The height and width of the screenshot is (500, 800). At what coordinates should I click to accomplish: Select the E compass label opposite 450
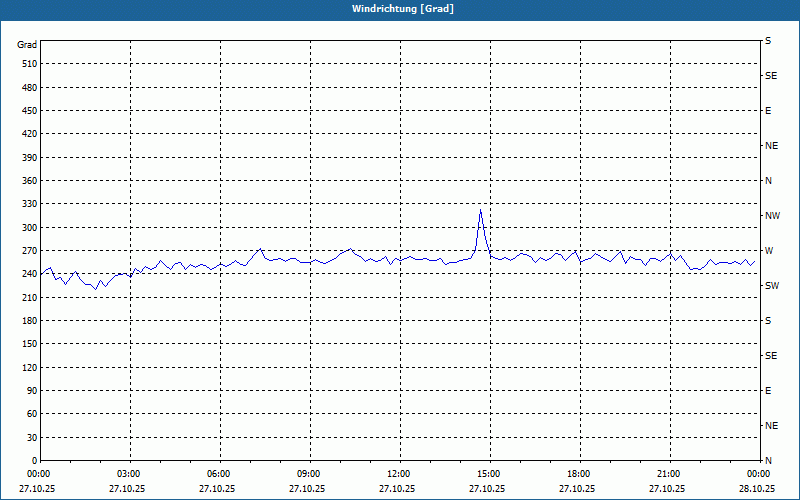pyautogui.click(x=768, y=111)
